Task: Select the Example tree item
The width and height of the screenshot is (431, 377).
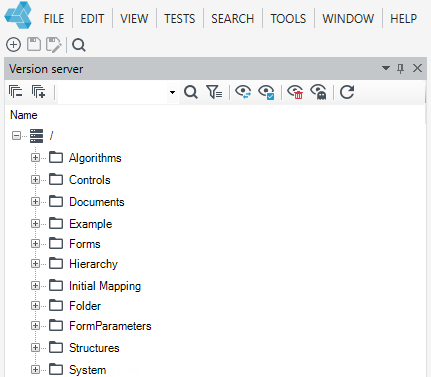Action: point(91,224)
